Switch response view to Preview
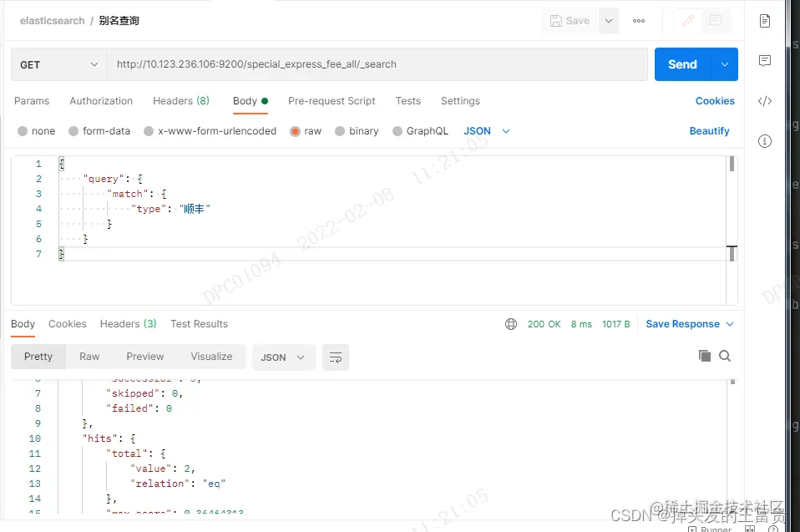 coord(145,357)
